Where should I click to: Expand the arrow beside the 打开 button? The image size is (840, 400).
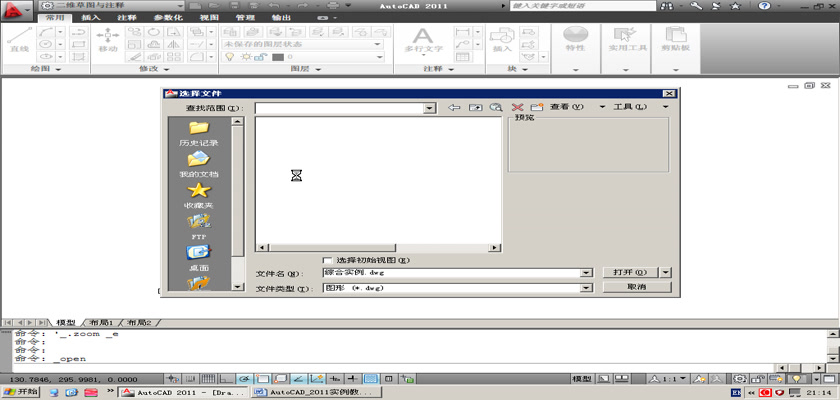665,273
